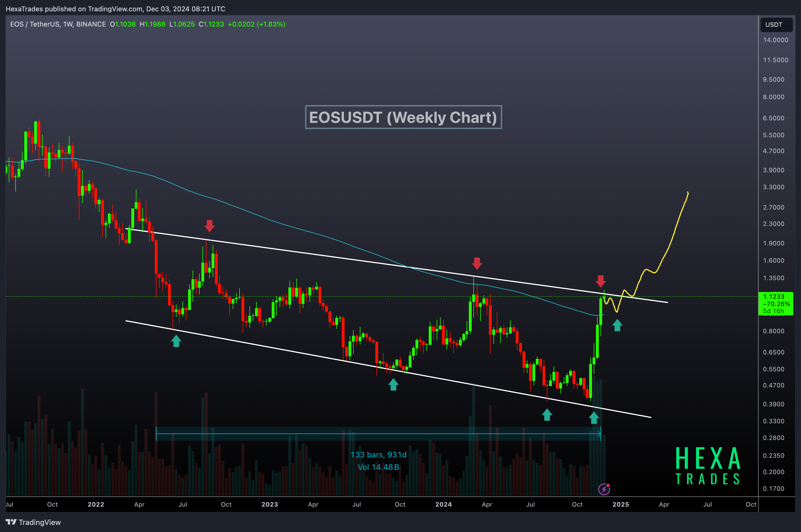Click the high value H1.1988

pos(153,24)
